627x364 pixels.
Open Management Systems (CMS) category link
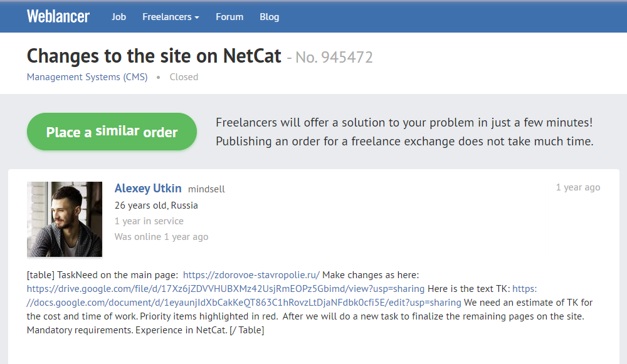pos(87,76)
